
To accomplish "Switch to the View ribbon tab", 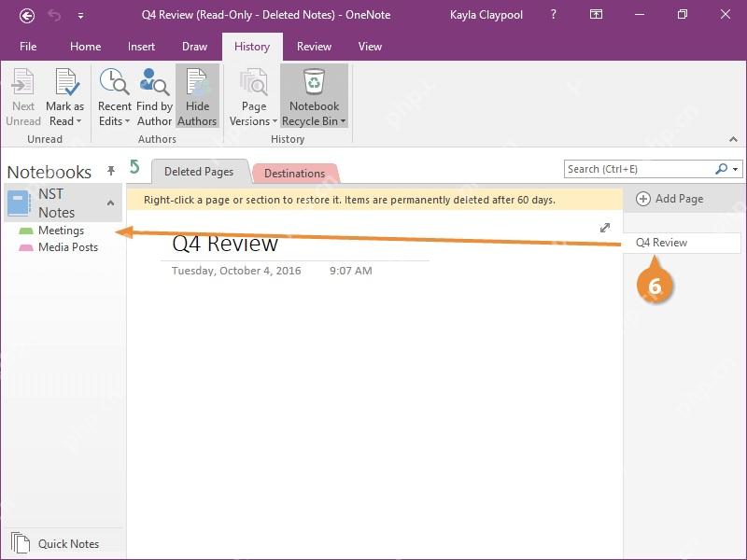I will click(370, 46).
